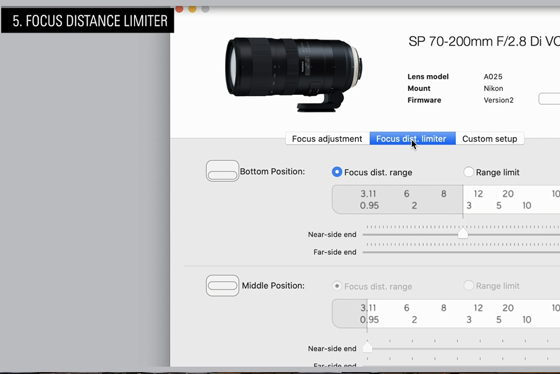The height and width of the screenshot is (374, 560).
Task: Click the Middle Position distance scale display
Action: (446, 314)
